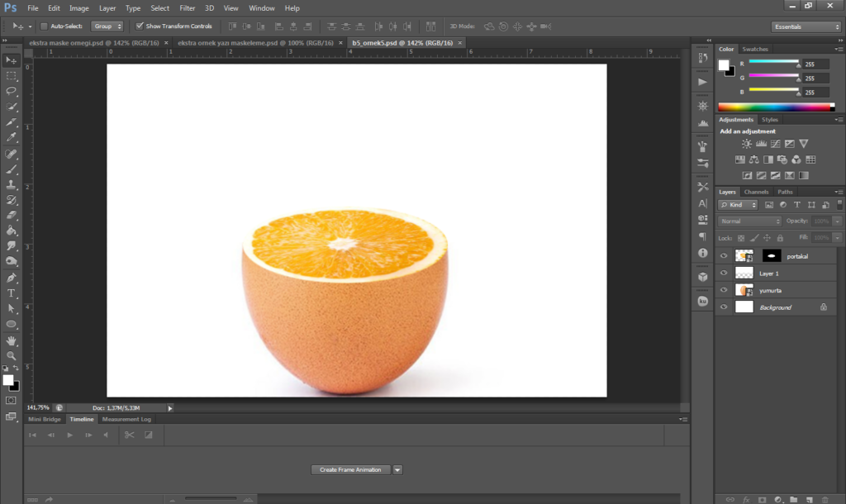846x504 pixels.
Task: Select the portakal layer mask thumbnail
Action: [772, 256]
